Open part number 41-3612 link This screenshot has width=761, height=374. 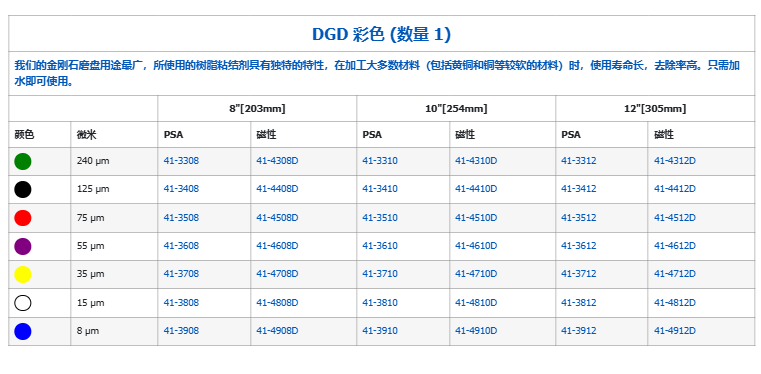click(579, 246)
